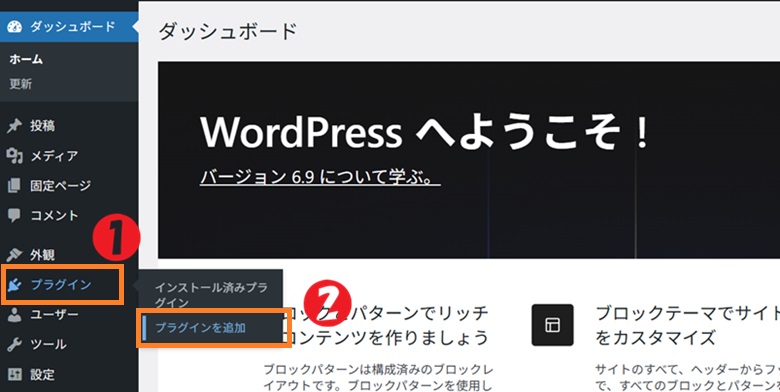Click the block theme layout icon
780x392 pixels.
pos(552,325)
